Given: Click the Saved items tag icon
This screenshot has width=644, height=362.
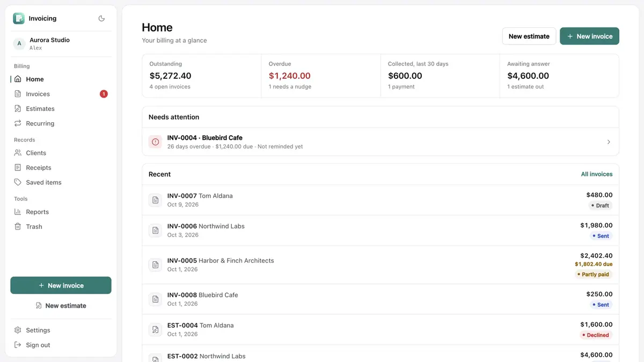Looking at the screenshot, I should pyautogui.click(x=18, y=182).
